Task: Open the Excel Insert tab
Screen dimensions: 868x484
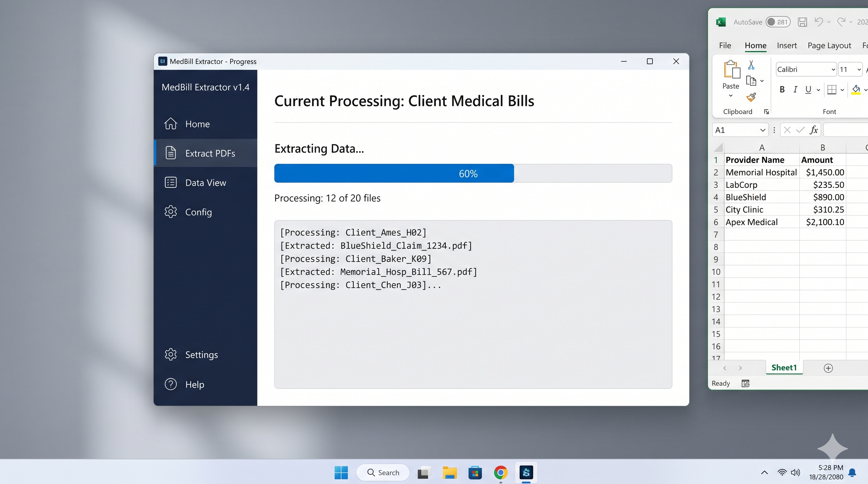Action: [x=787, y=45]
